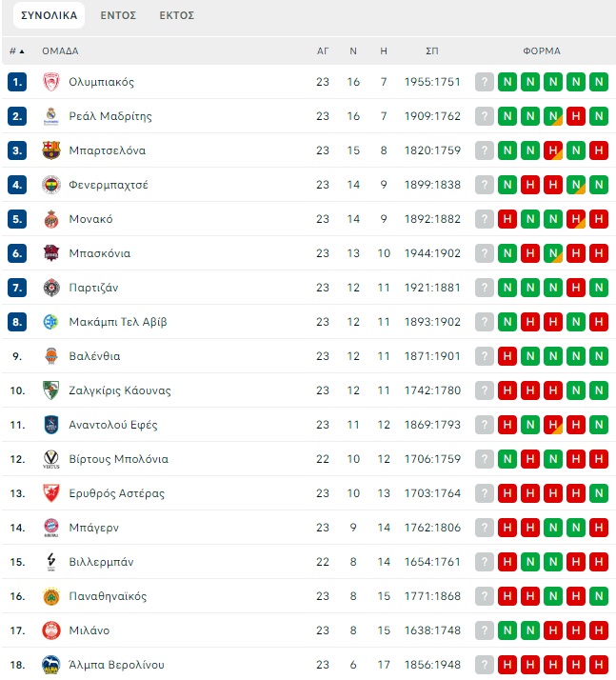
Task: Click Olympiacos's grey question mark form box
Action: pos(485,82)
